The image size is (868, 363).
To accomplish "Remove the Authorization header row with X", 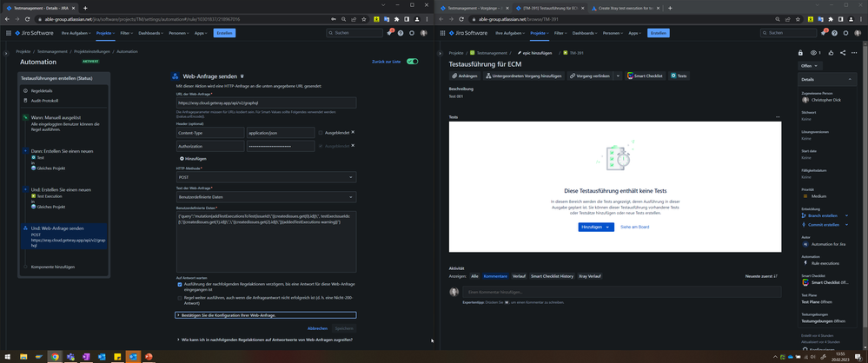I will click(353, 146).
